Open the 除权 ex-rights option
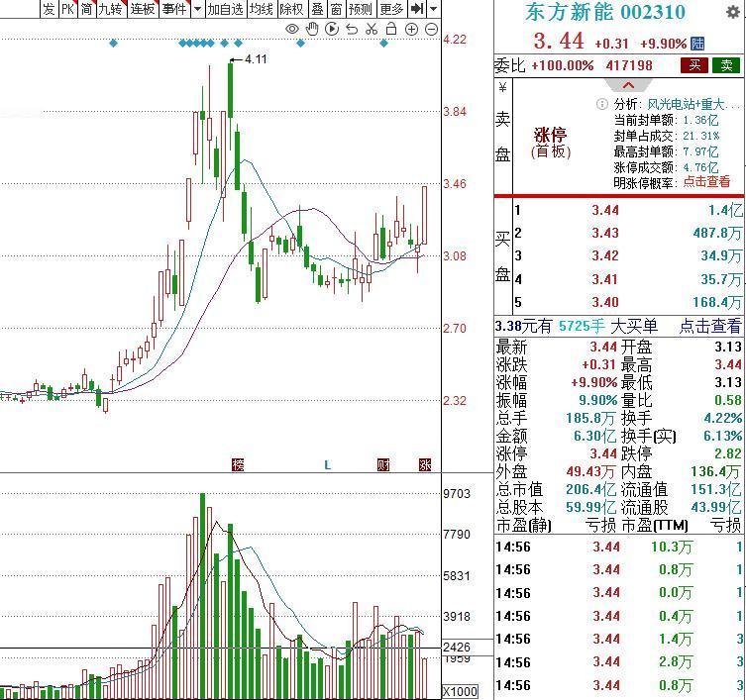This screenshot has height=700, width=746. click(x=291, y=9)
